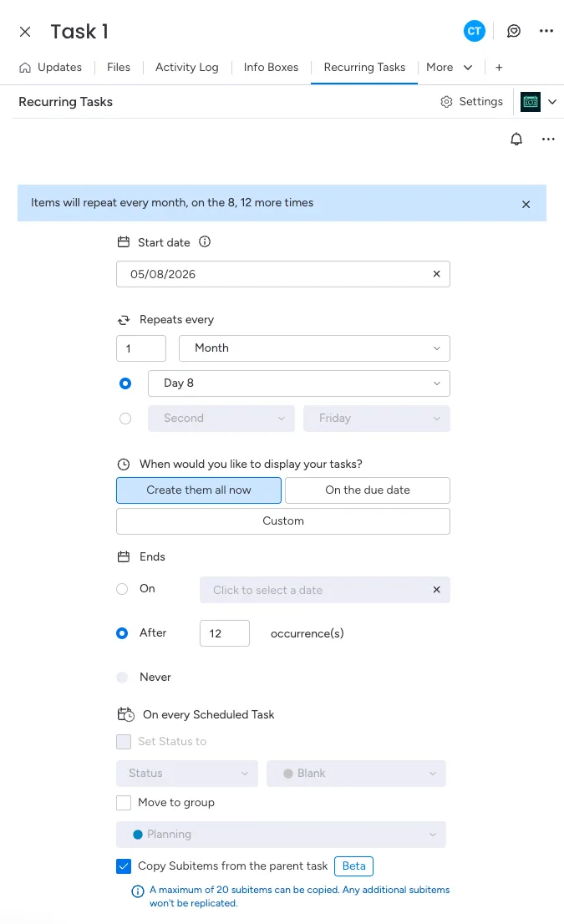Click the clock icon by display tasks
Viewport: 564px width, 924px height.
(x=123, y=465)
